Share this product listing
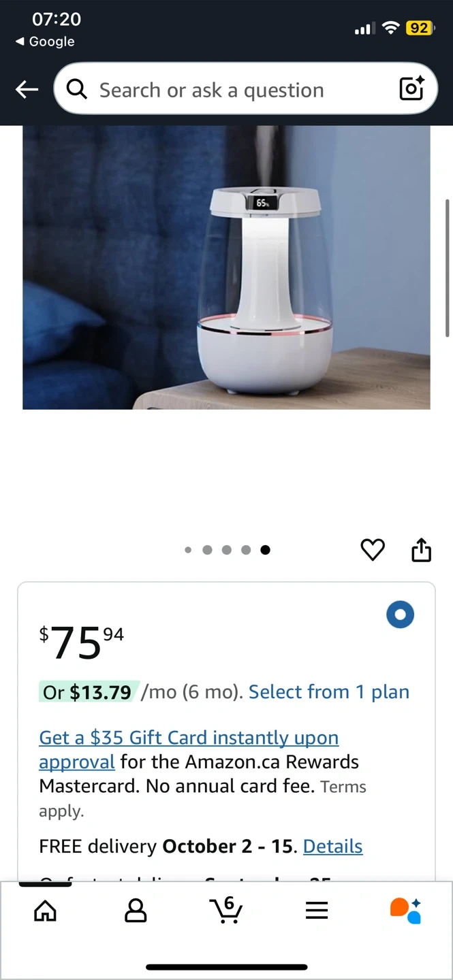This screenshot has width=453, height=980. 422,550
